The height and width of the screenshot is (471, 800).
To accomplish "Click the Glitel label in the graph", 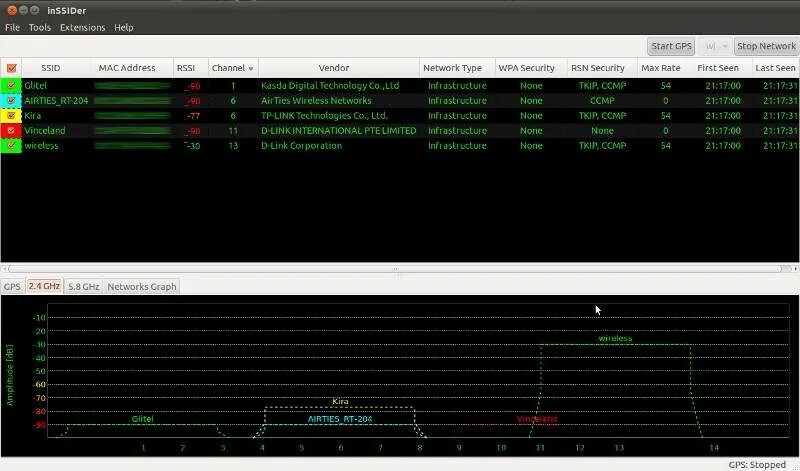I will tap(142, 419).
